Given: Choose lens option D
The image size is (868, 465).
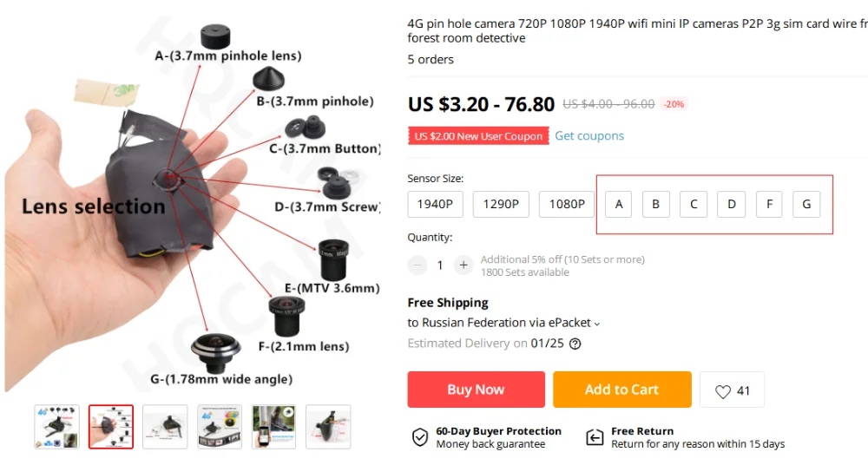Looking at the screenshot, I should click(731, 204).
